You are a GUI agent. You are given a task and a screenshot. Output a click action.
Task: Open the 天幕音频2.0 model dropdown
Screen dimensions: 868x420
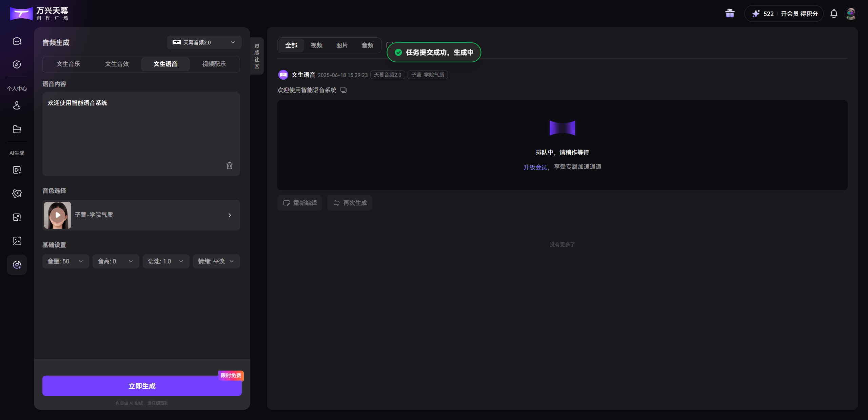[x=204, y=42]
